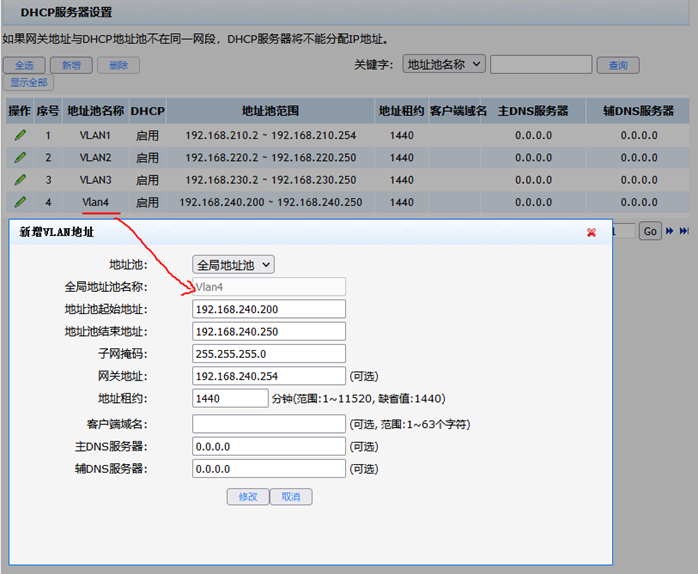The width and height of the screenshot is (698, 574).
Task: Focus the keyword search input field
Action: (x=541, y=65)
